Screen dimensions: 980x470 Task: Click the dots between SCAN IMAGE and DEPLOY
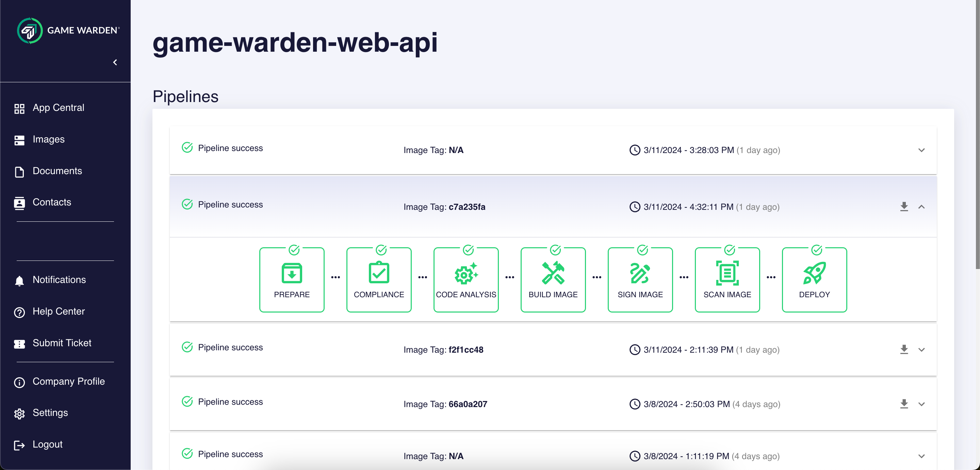pos(771,277)
